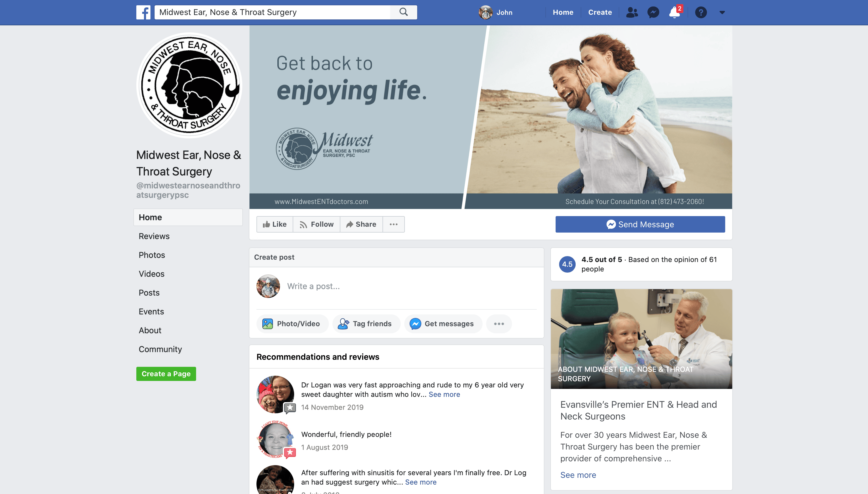Screen dimensions: 868x494
Task: Open the Midwest ENT round profile picture
Action: (189, 85)
